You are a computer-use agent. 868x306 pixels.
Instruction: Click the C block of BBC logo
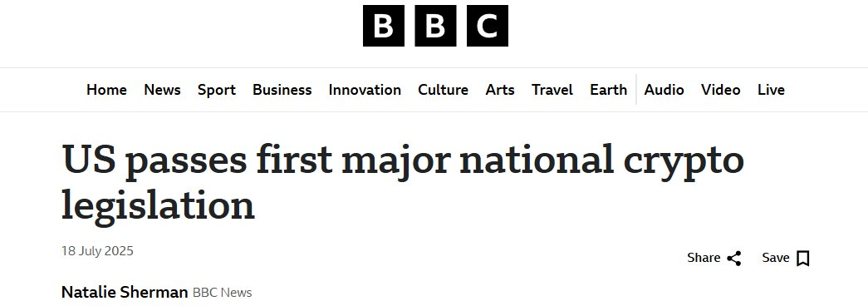coord(487,26)
